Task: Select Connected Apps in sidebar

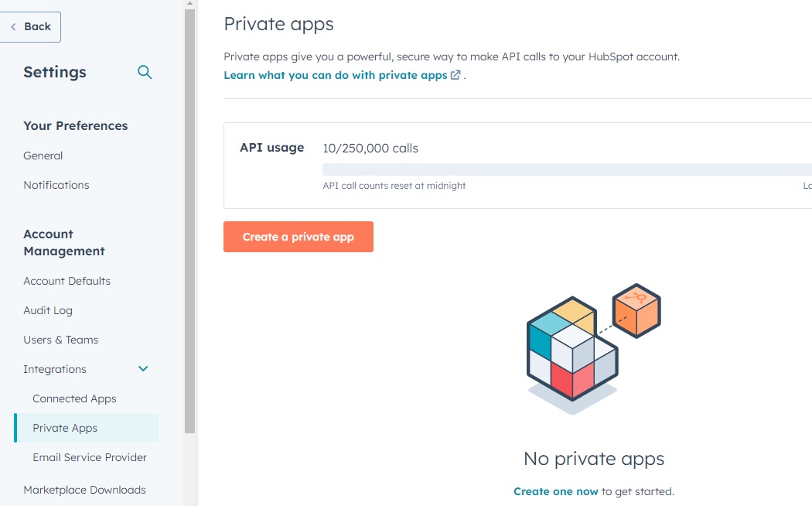Action: (74, 398)
